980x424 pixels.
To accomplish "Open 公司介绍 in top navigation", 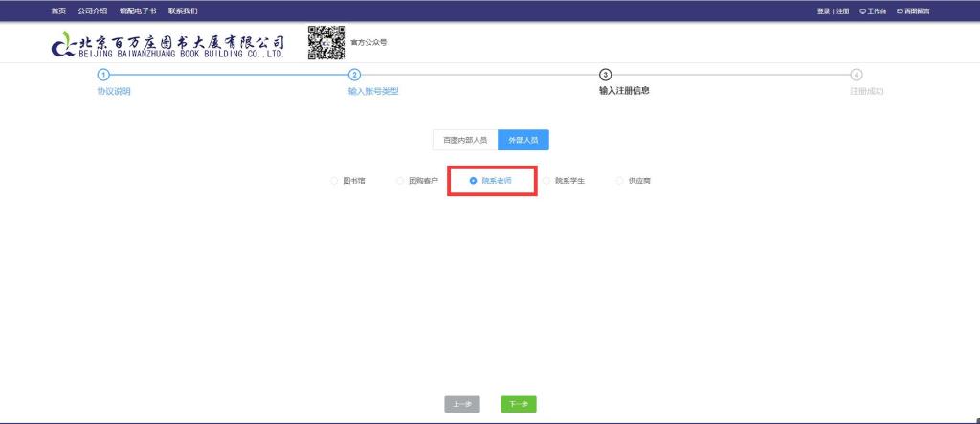I will [92, 11].
